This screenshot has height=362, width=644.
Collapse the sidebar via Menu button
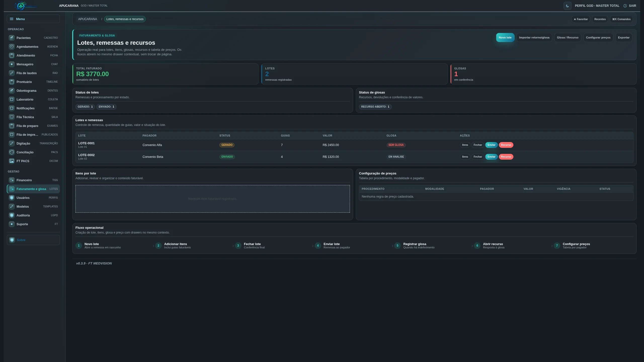[33, 19]
